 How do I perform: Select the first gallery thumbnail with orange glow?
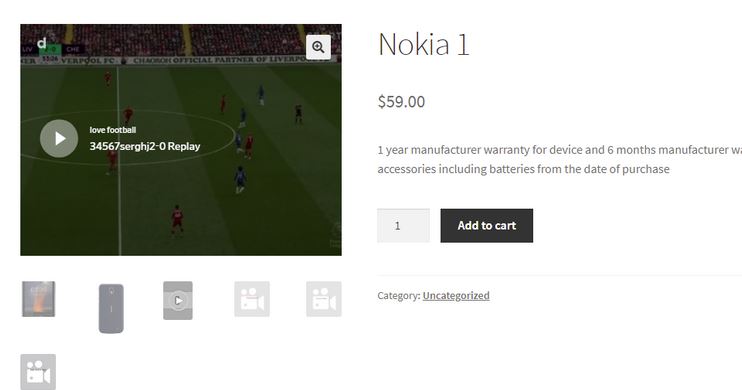coord(38,299)
